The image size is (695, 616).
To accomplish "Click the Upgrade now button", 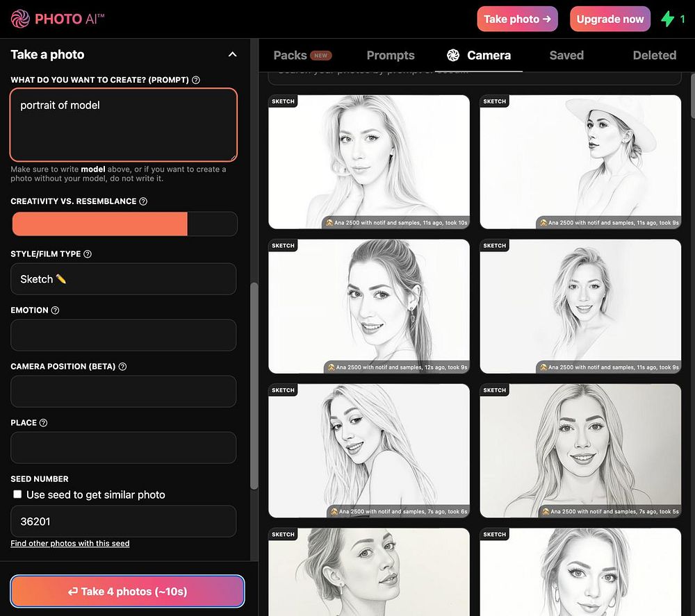I will pyautogui.click(x=610, y=19).
